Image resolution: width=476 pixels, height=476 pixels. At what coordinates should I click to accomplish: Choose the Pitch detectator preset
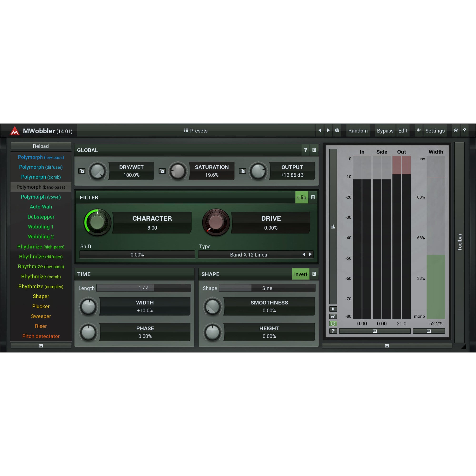41,336
